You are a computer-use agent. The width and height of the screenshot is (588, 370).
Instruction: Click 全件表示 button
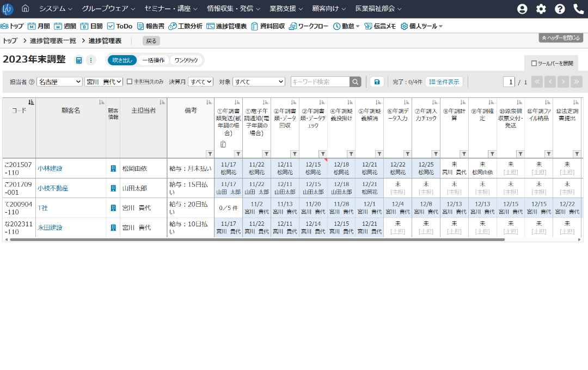click(x=444, y=82)
